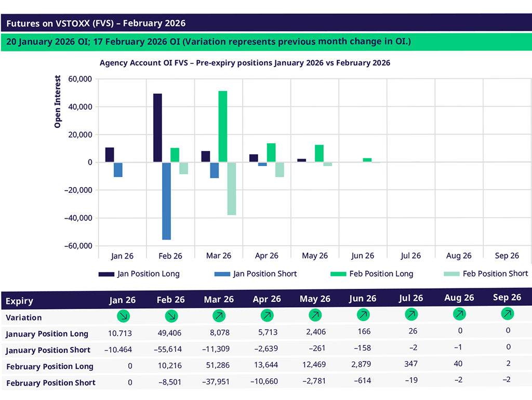Select the Mar 26 table column header

[219, 300]
